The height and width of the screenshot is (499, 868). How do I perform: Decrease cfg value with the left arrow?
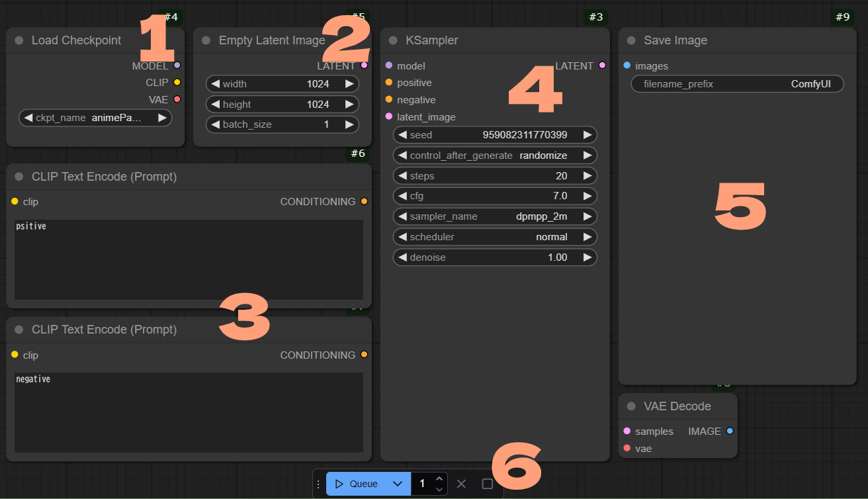coord(402,196)
